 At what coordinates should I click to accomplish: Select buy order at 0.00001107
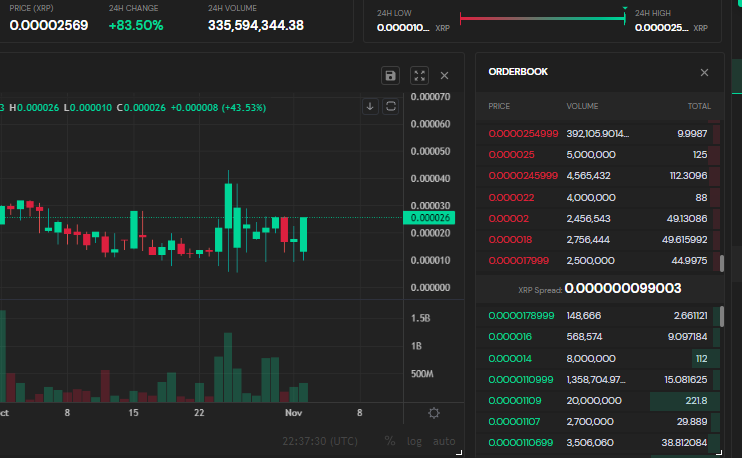click(598, 422)
